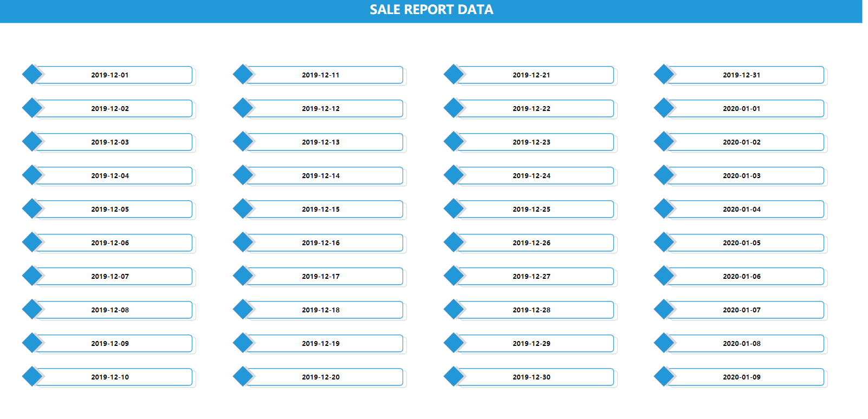The image size is (868, 419).
Task: Click the diamond icon beside 2019-12-01
Action: tap(32, 74)
